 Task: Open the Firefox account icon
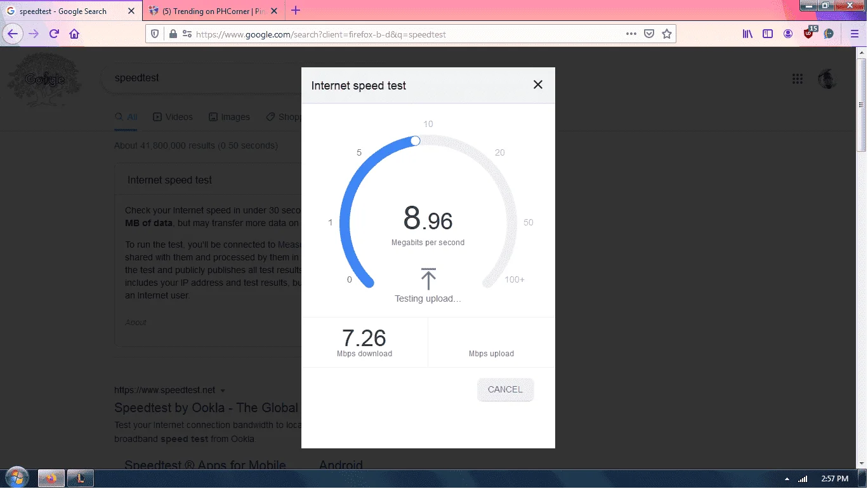(788, 34)
